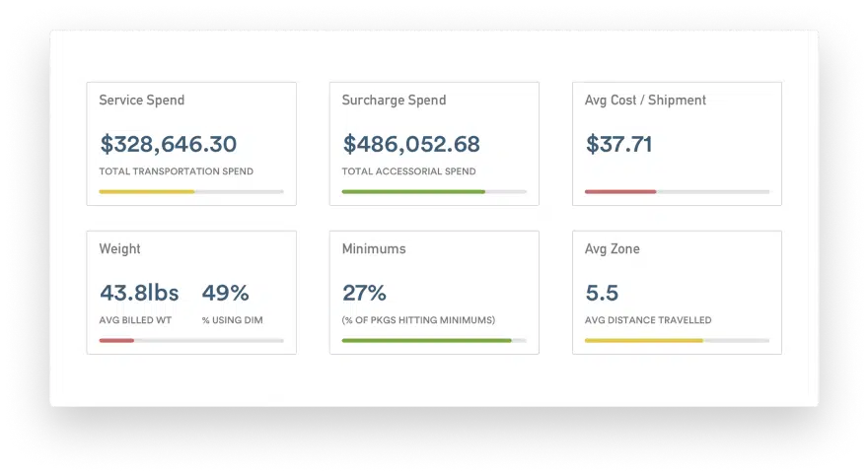
Task: Click the yellow Service Spend progress bar
Action: pos(147,191)
